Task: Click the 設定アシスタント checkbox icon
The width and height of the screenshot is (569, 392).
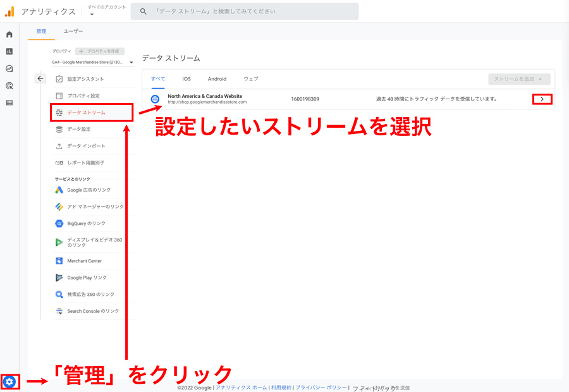Action: click(59, 79)
